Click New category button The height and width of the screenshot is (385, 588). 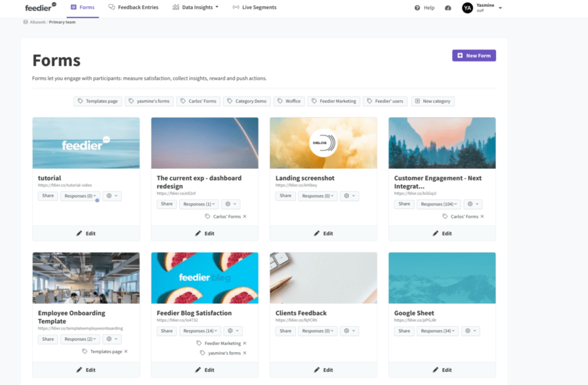(433, 101)
